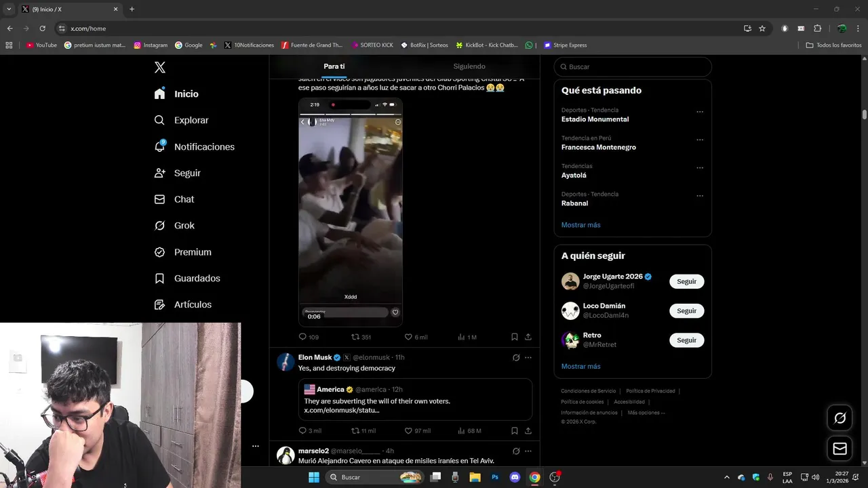Viewport: 868px width, 488px height.
Task: Open the Rabanal trend
Action: coord(574,203)
